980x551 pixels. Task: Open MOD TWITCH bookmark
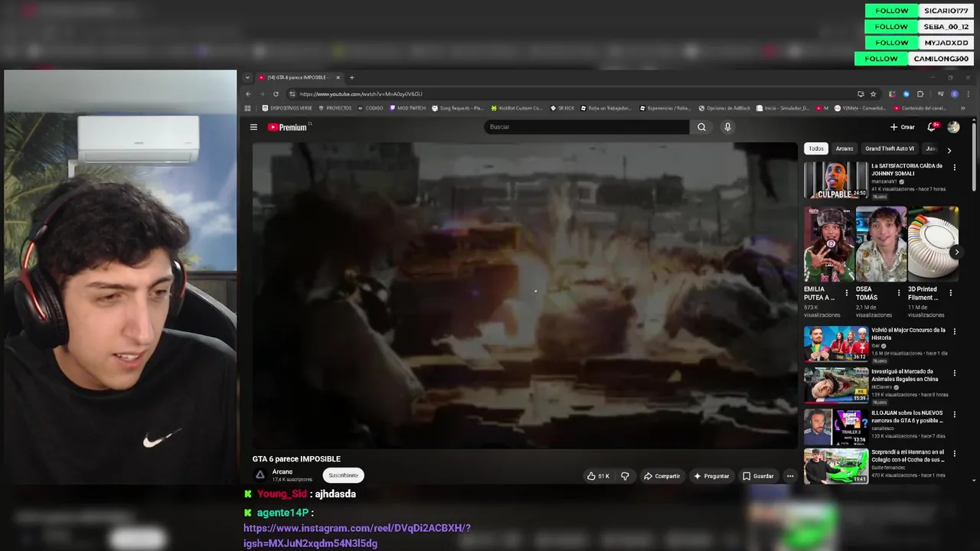[407, 108]
